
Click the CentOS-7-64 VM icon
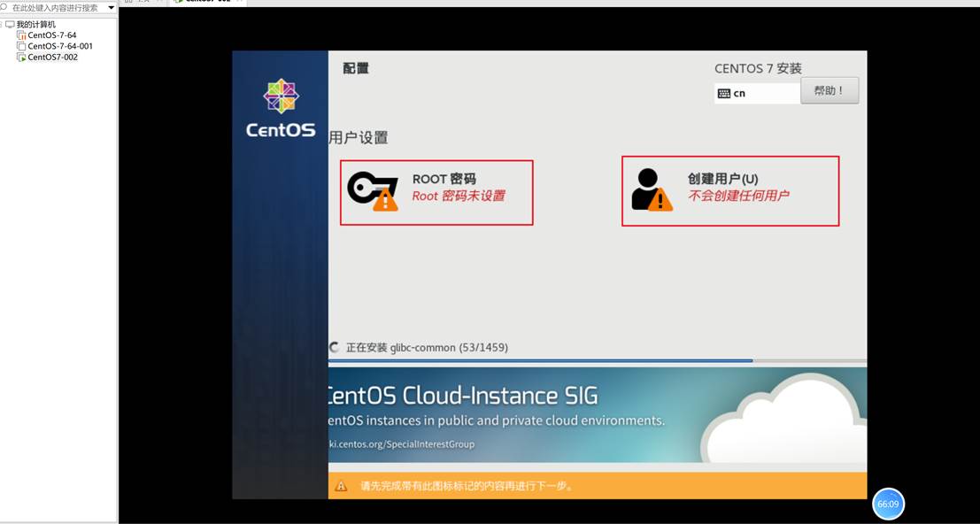click(x=22, y=35)
